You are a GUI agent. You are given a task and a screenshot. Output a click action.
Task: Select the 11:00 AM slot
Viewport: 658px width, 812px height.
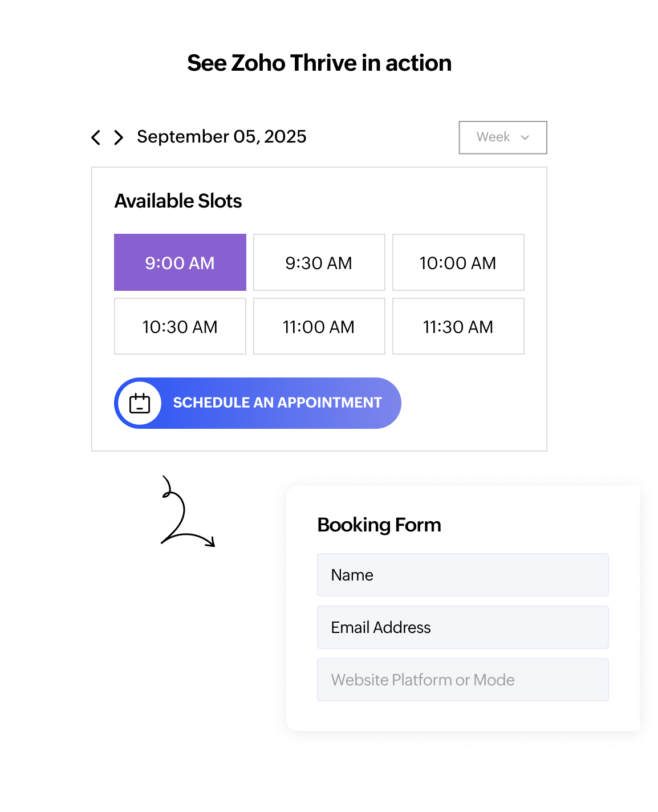click(319, 326)
